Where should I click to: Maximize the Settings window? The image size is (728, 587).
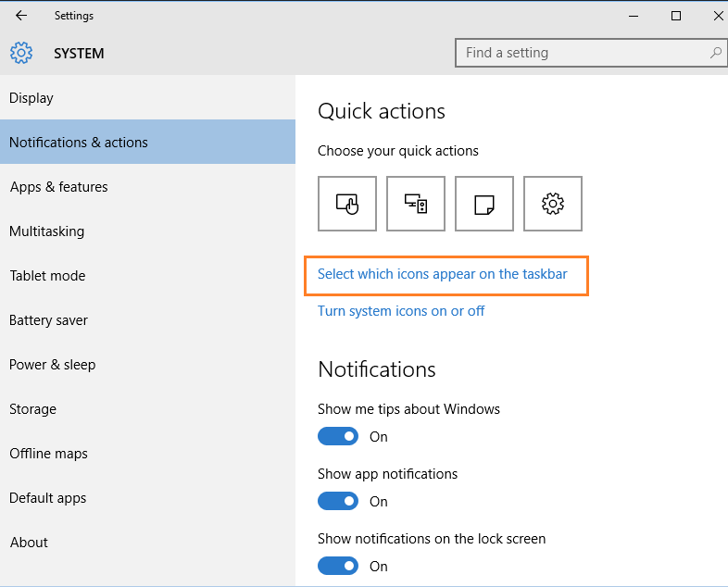tap(676, 16)
